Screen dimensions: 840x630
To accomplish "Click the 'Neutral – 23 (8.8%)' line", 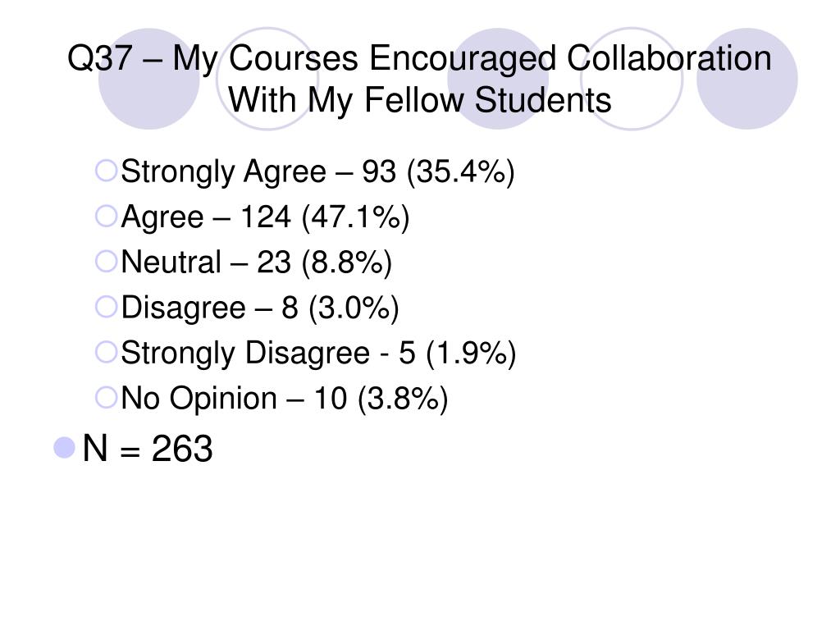I will [257, 262].
